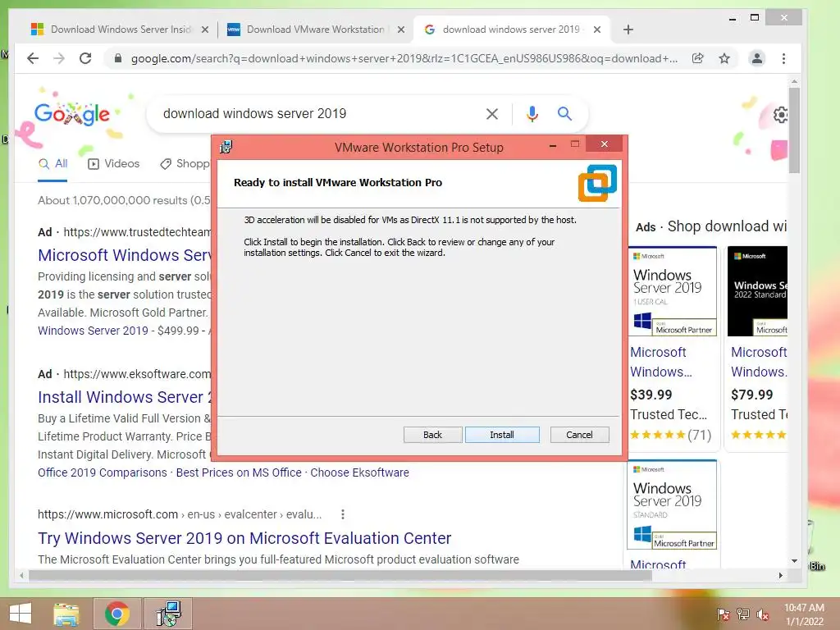Click the VMware installer icon in the title bar
The image size is (840, 630).
point(226,147)
